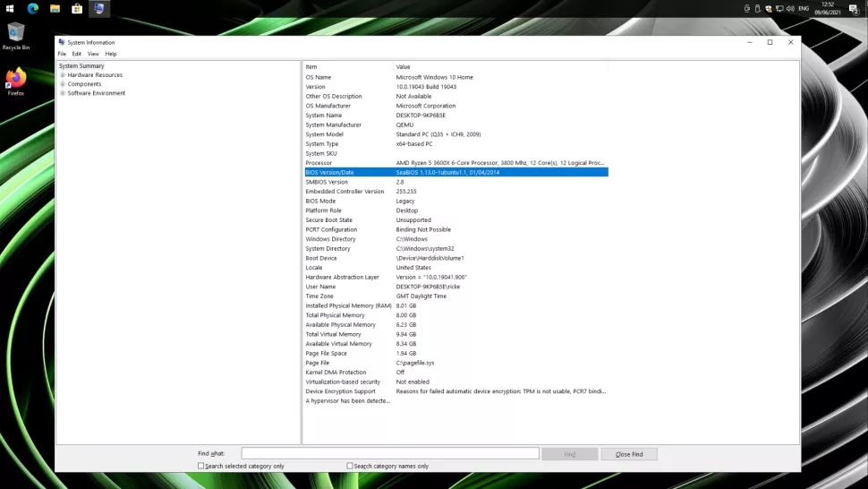868x489 pixels.
Task: Open the View menu
Action: 93,54
